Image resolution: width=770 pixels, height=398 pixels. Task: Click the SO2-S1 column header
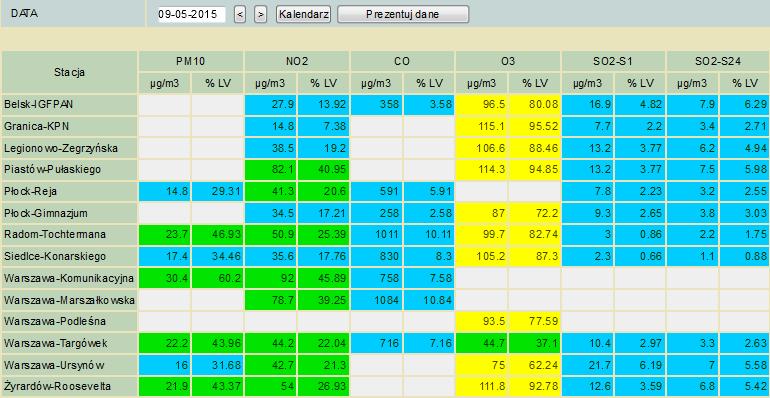613,61
